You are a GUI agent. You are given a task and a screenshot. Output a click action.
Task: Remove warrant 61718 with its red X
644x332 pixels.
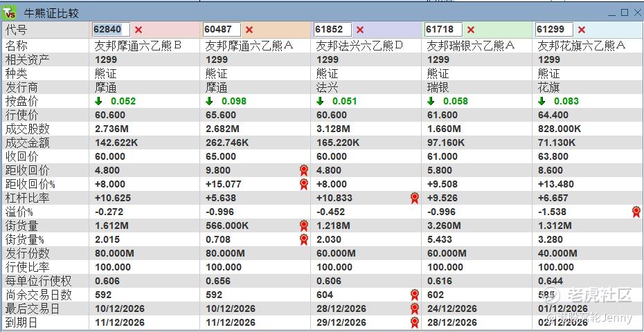click(x=471, y=30)
